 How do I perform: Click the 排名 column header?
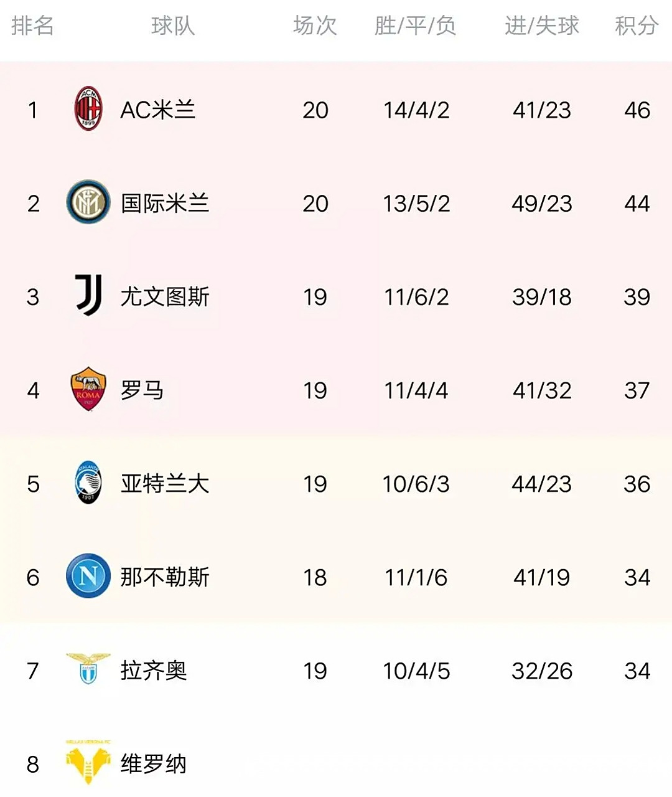pos(32,26)
